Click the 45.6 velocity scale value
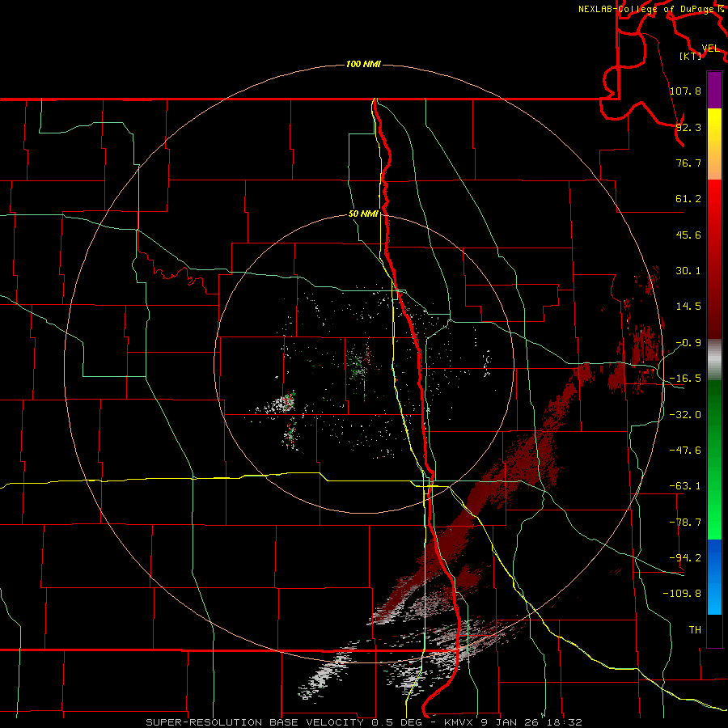The width and height of the screenshot is (728, 728). click(688, 235)
